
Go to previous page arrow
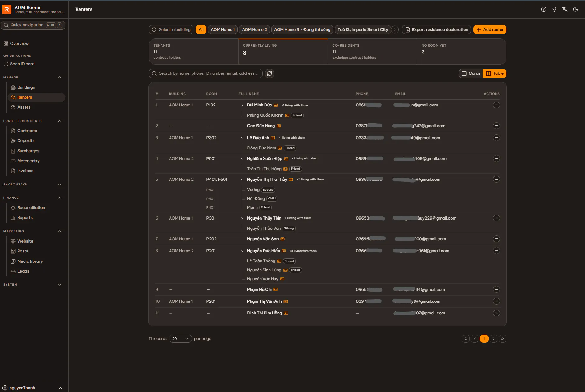tap(475, 339)
